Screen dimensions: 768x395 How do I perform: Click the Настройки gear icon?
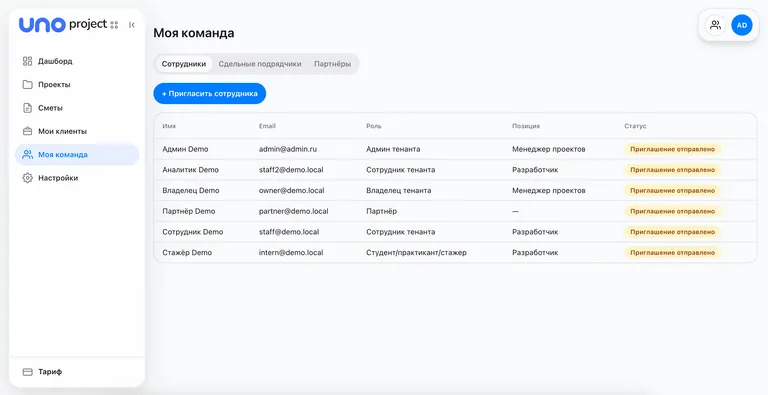point(27,178)
